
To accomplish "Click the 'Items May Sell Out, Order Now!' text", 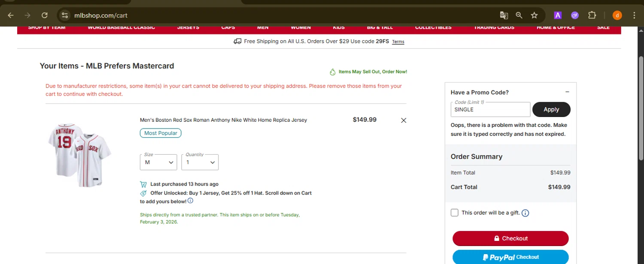I will pyautogui.click(x=373, y=72).
